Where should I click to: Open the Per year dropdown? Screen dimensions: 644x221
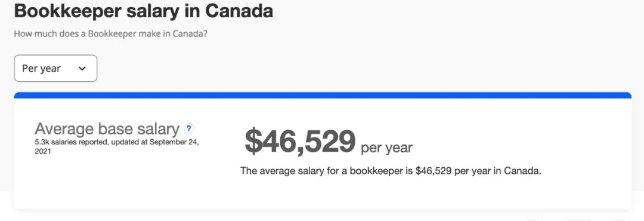click(55, 68)
